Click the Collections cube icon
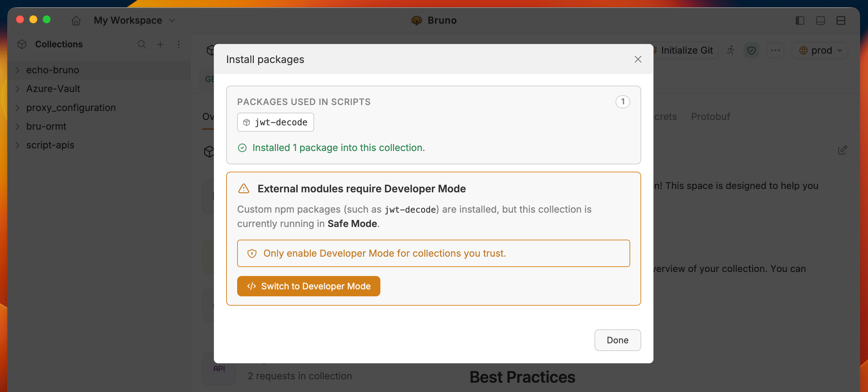The image size is (868, 392). click(22, 44)
